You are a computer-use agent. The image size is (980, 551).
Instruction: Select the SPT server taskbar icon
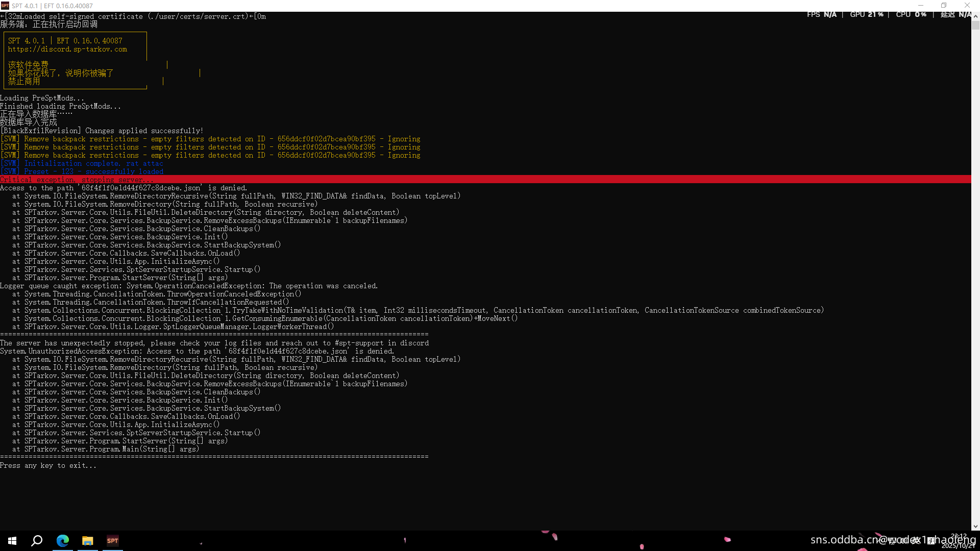click(113, 541)
